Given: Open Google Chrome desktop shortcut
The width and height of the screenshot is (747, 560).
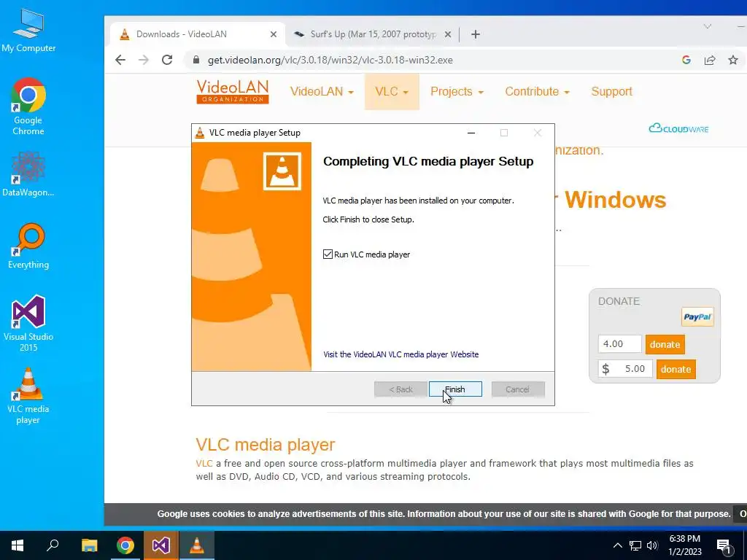Looking at the screenshot, I should coord(28,106).
